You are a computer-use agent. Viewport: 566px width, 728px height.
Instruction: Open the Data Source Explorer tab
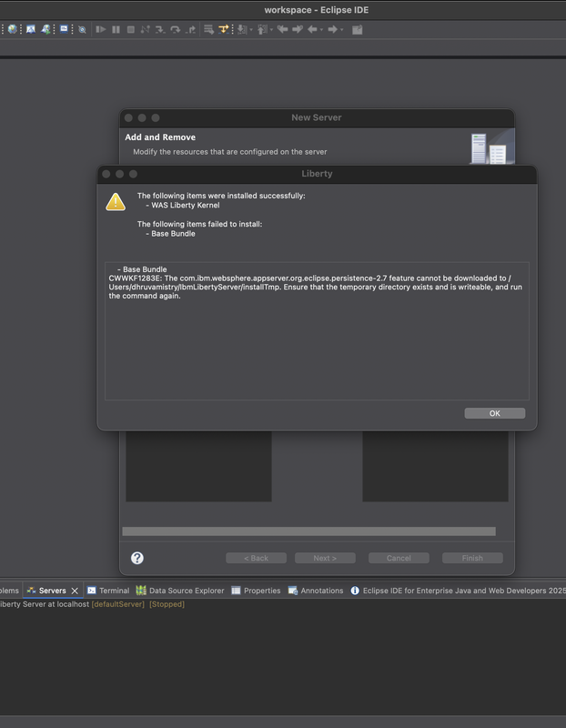pyautogui.click(x=180, y=591)
